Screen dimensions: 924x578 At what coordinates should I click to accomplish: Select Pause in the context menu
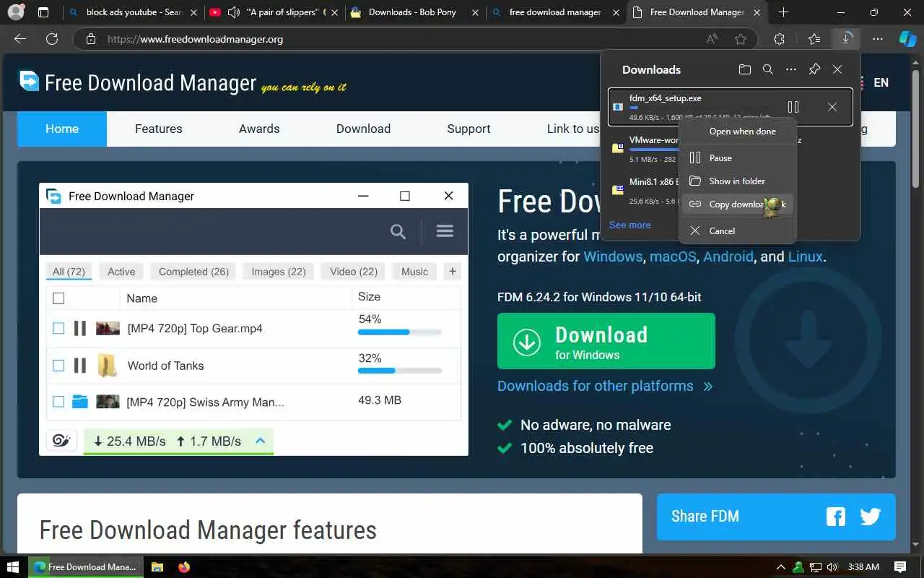tap(738, 158)
